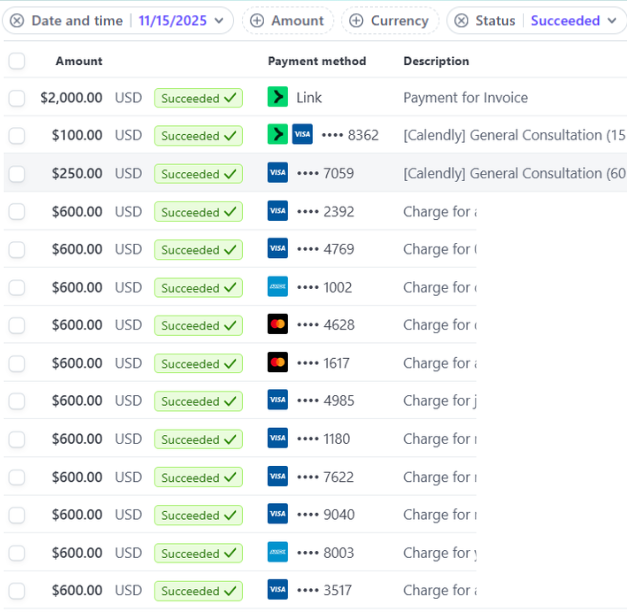This screenshot has width=627, height=612.
Task: Click the Description column header
Action: click(436, 61)
